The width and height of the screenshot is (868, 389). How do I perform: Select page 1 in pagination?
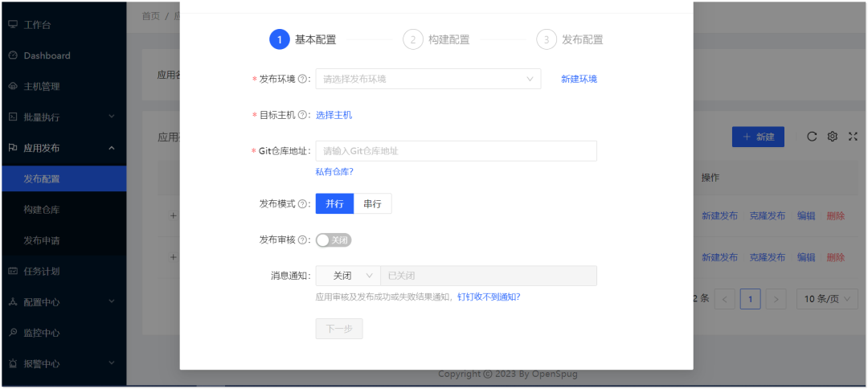tap(751, 299)
